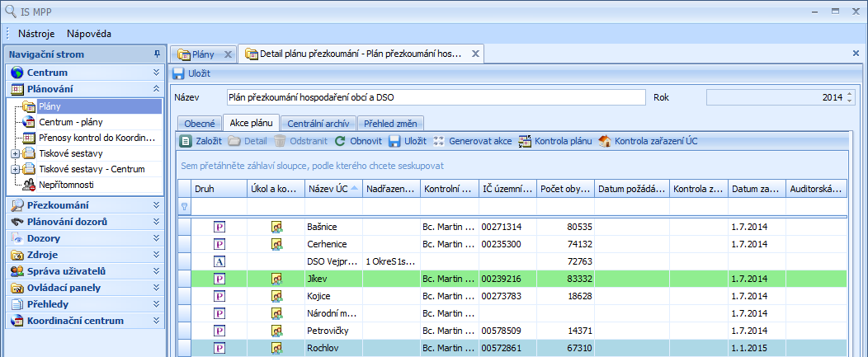Expand the Centrum section chevron
The image size is (868, 357).
[x=156, y=73]
